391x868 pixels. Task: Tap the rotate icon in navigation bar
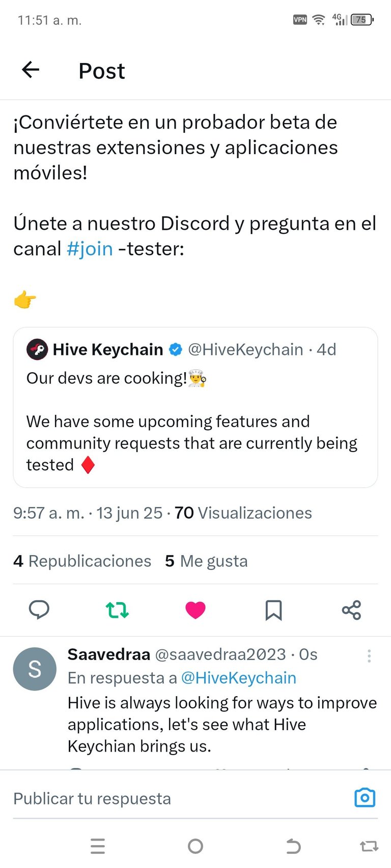pos(369,846)
